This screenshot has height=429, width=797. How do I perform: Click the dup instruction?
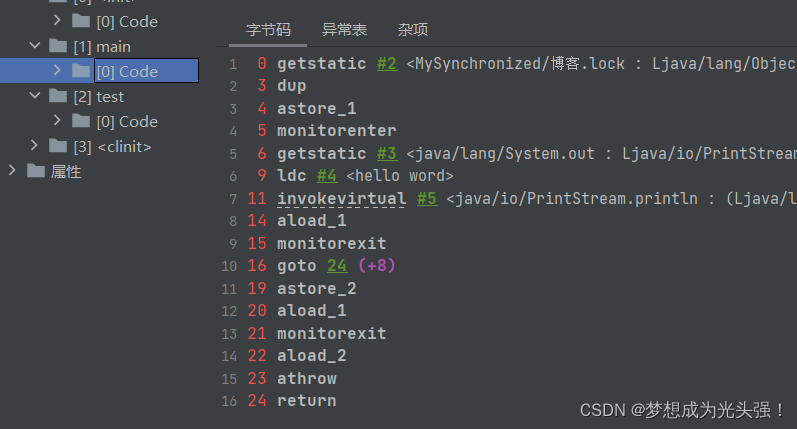coord(292,86)
